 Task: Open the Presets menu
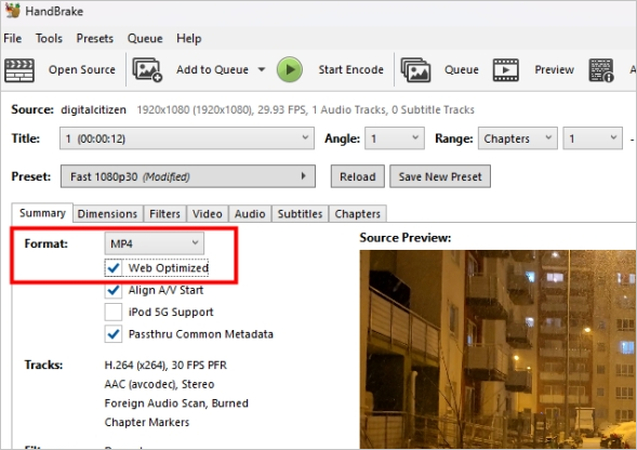pos(95,39)
